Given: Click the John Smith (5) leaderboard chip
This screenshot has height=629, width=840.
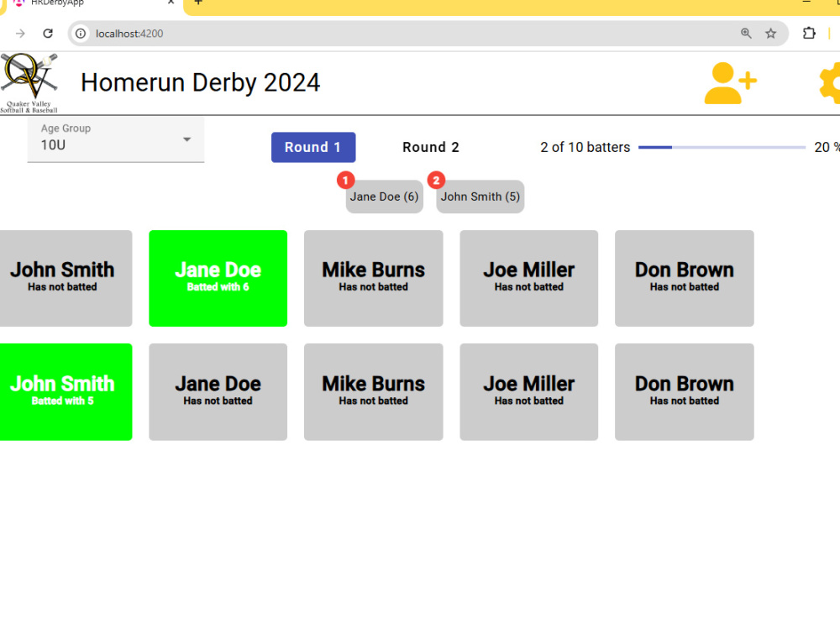Looking at the screenshot, I should (x=480, y=197).
